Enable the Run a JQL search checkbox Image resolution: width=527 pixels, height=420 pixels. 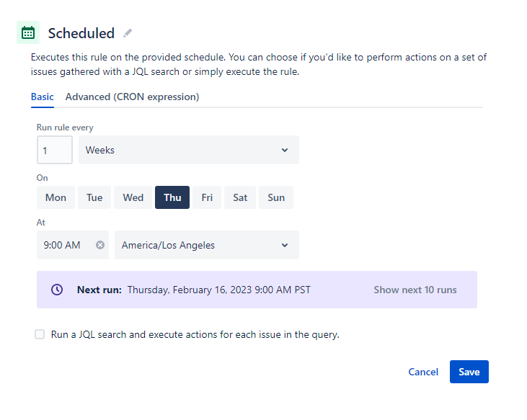coord(40,334)
